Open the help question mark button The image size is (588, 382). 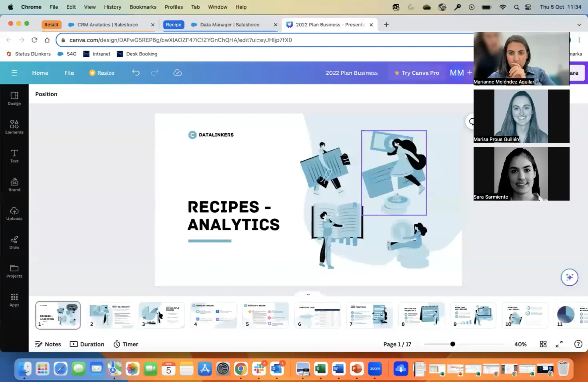[x=578, y=344]
